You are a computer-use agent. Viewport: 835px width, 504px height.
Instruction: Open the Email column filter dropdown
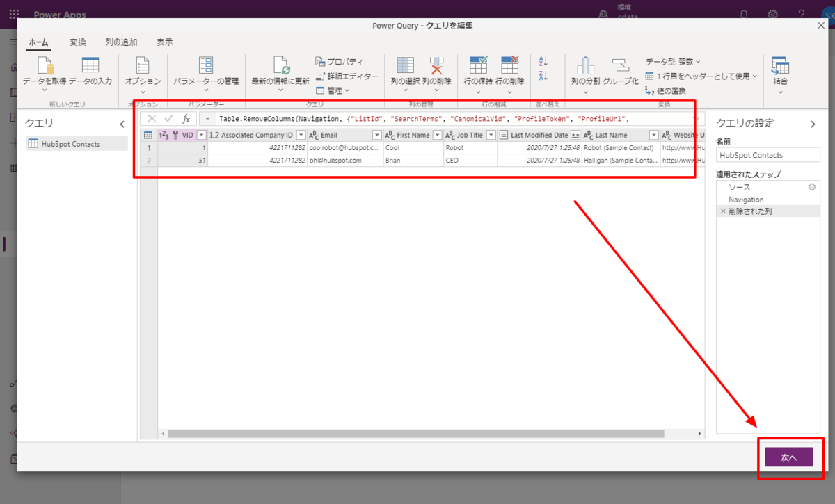coord(377,135)
